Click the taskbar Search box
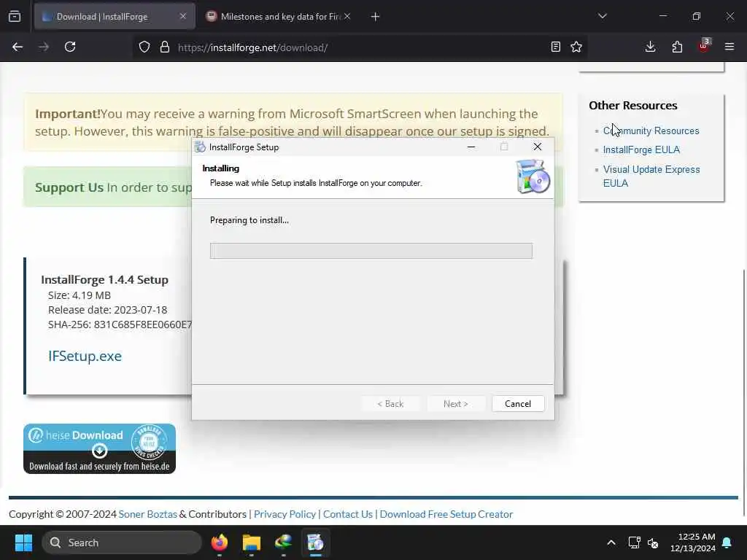This screenshot has width=747, height=560. pyautogui.click(x=122, y=542)
